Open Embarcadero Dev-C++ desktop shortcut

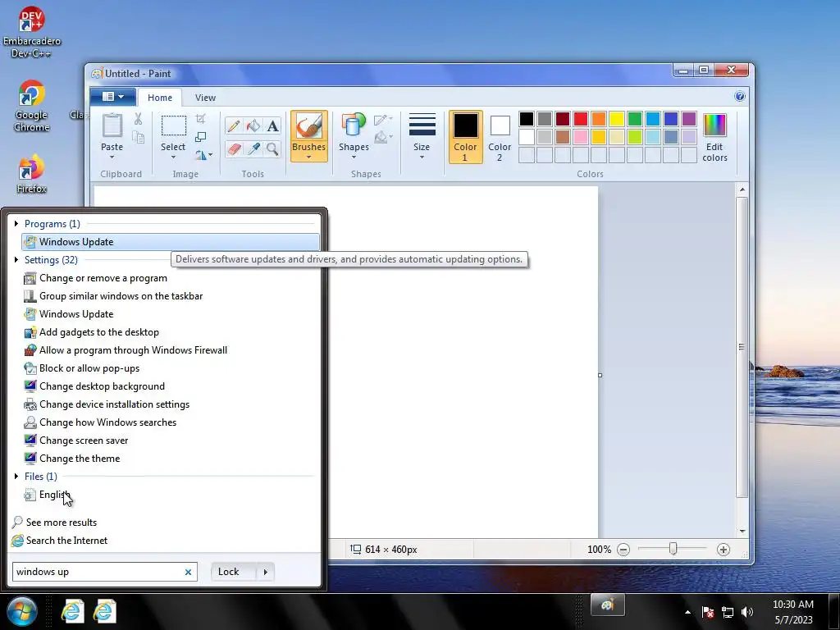pos(32,32)
